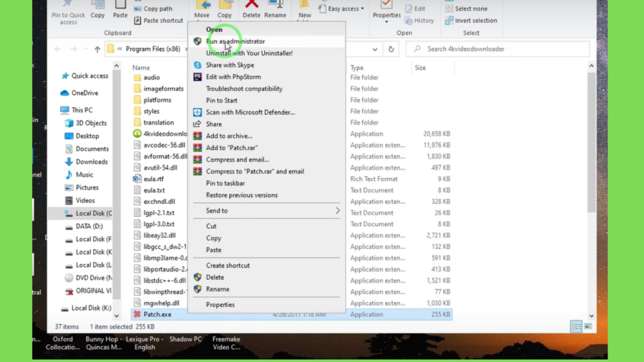The width and height of the screenshot is (644, 362).
Task: Click Open in the context menu
Action: pyautogui.click(x=214, y=30)
